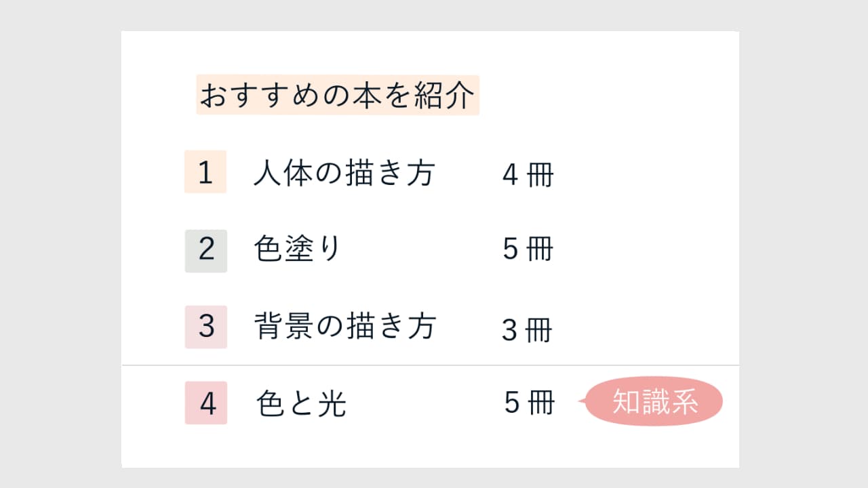Screen dimensions: 868x488
Task: Open the 色と光 entry
Action: [x=302, y=405]
